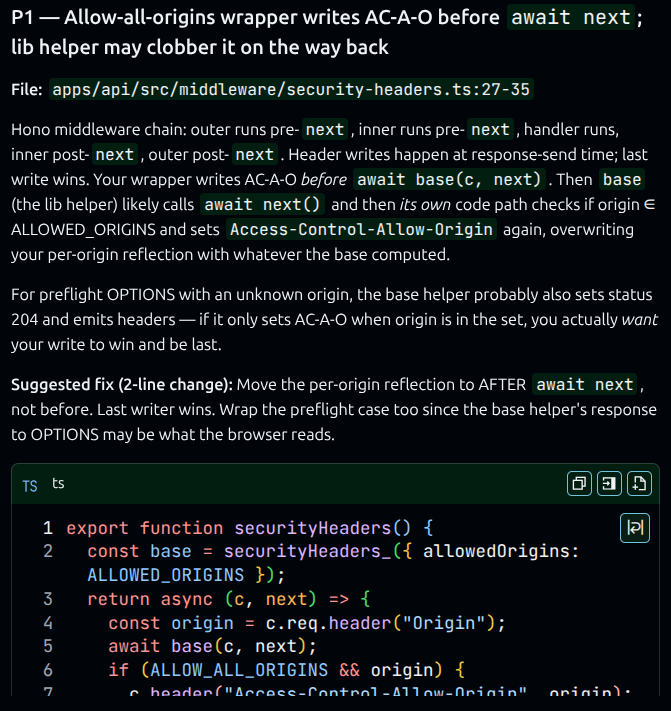671x711 pixels.
Task: Copy the ts code block contents
Action: click(579, 483)
